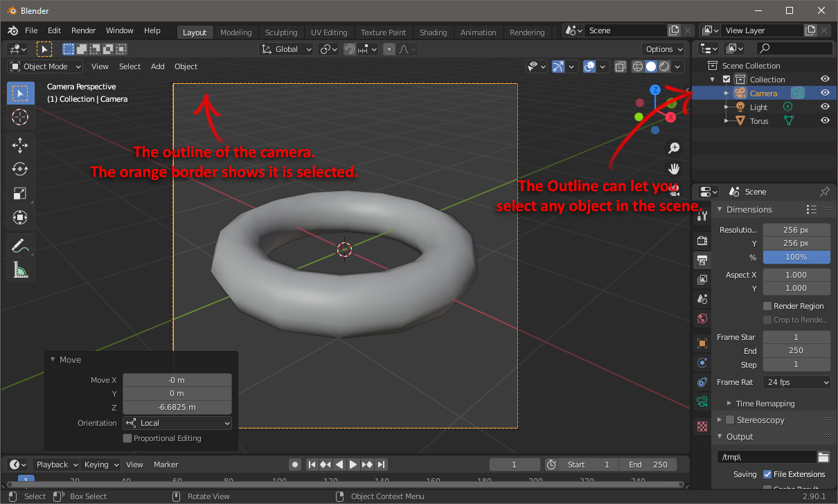The image size is (838, 504).
Task: Hide the Torus object eye toggle
Action: [x=825, y=120]
